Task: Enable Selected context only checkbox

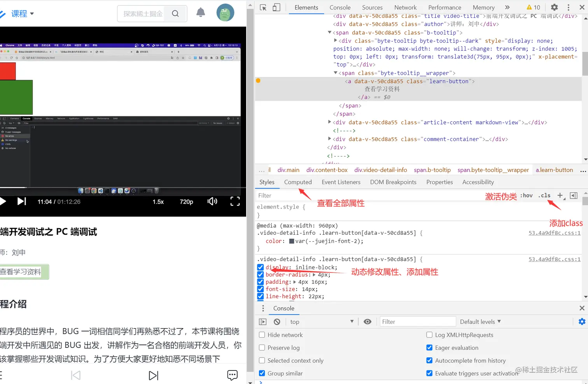Action: (262, 361)
